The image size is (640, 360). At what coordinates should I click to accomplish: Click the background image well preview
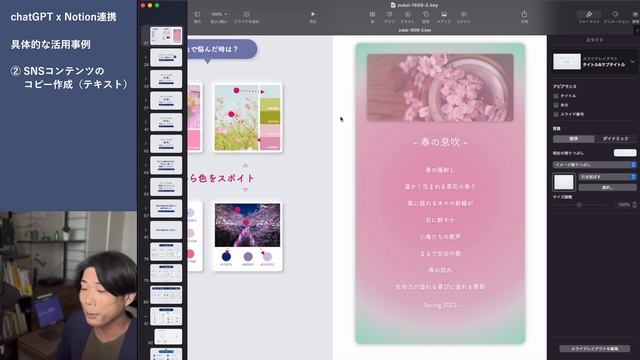pos(564,182)
